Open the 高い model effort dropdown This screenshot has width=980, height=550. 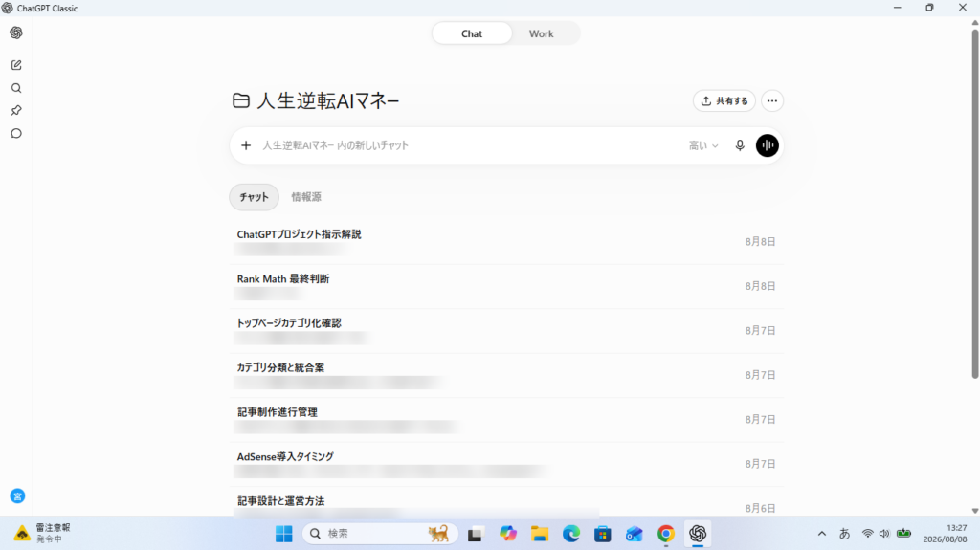pyautogui.click(x=703, y=145)
